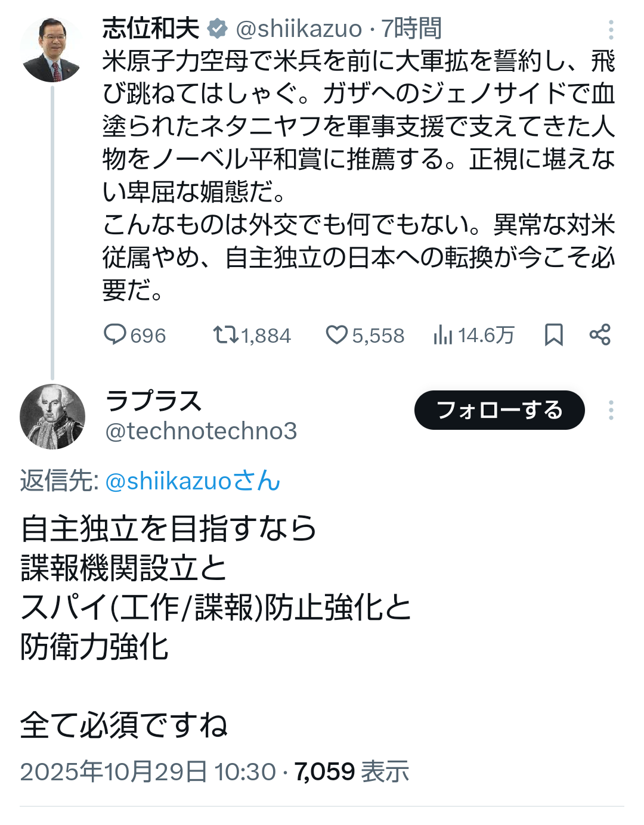644x825 pixels.
Task: Open more options for 志位和夫 tweet
Action: pyautogui.click(x=611, y=29)
